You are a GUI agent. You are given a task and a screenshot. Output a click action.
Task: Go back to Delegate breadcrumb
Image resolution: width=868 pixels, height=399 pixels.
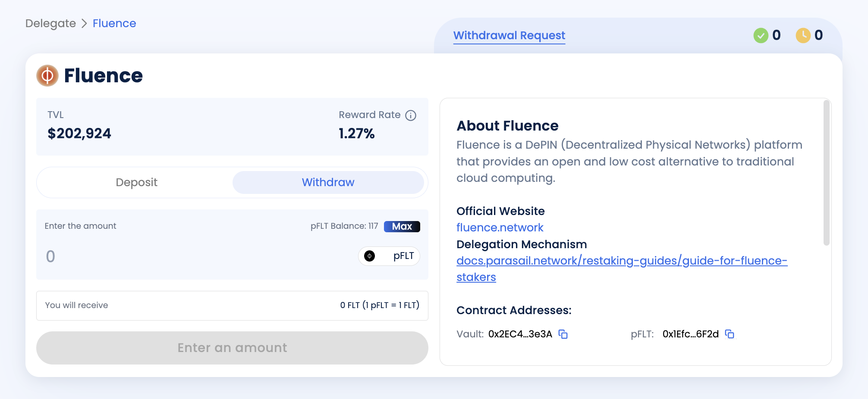point(50,23)
